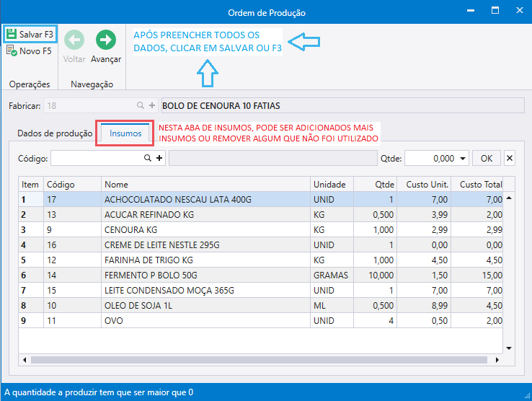Click the horizontal scrollbar thumb
Viewport: 532px width, 401px height.
[x=259, y=360]
